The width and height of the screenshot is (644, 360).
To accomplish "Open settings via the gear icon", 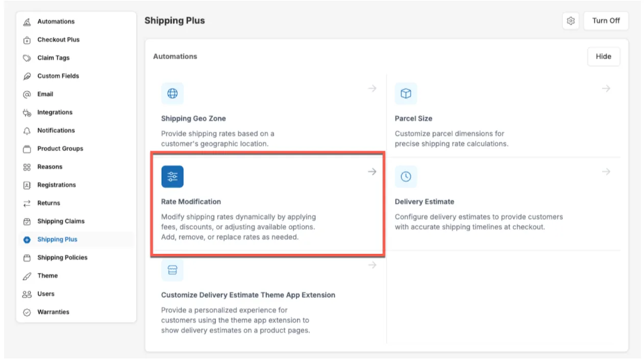I will (571, 21).
